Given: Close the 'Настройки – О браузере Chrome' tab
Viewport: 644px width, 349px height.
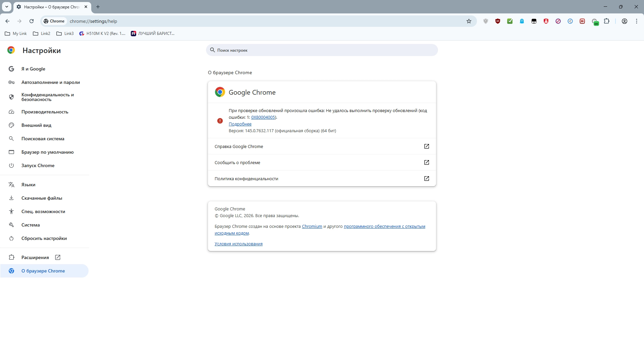Looking at the screenshot, I should pyautogui.click(x=86, y=7).
